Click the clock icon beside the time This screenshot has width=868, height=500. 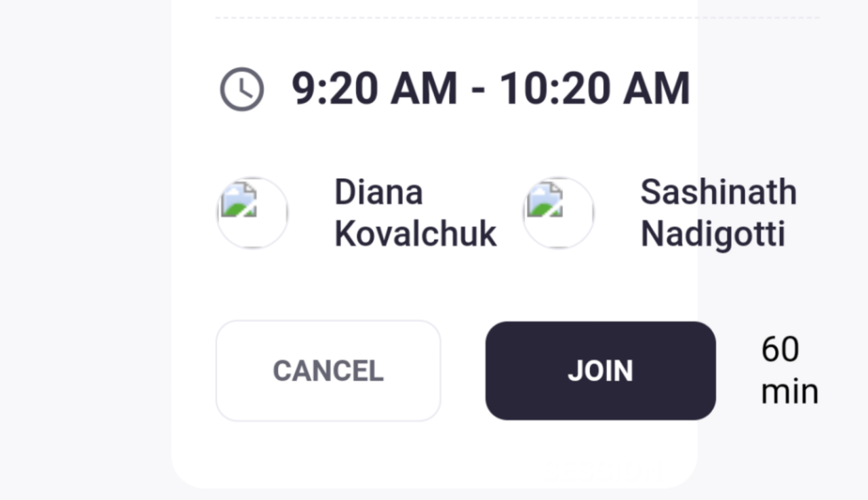[241, 89]
